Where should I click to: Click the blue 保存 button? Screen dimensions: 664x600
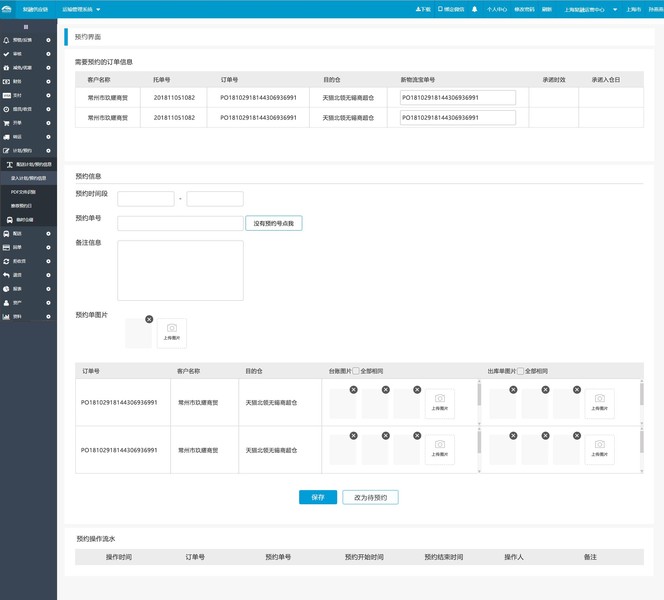[x=318, y=497]
